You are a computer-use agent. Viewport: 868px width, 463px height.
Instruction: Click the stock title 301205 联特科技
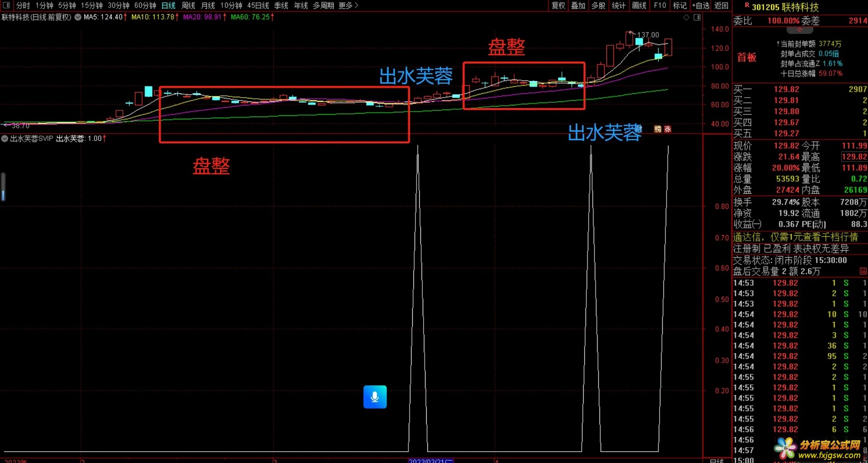pos(785,7)
